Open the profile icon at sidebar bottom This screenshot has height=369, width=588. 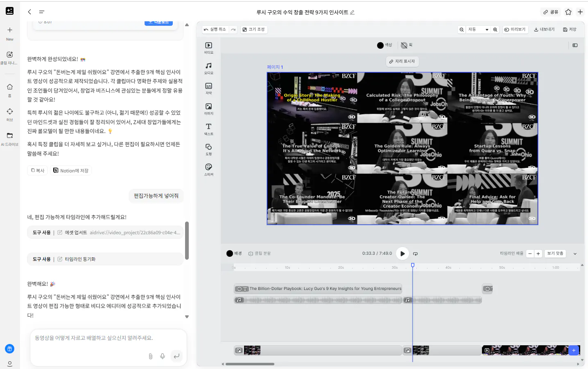point(10,364)
